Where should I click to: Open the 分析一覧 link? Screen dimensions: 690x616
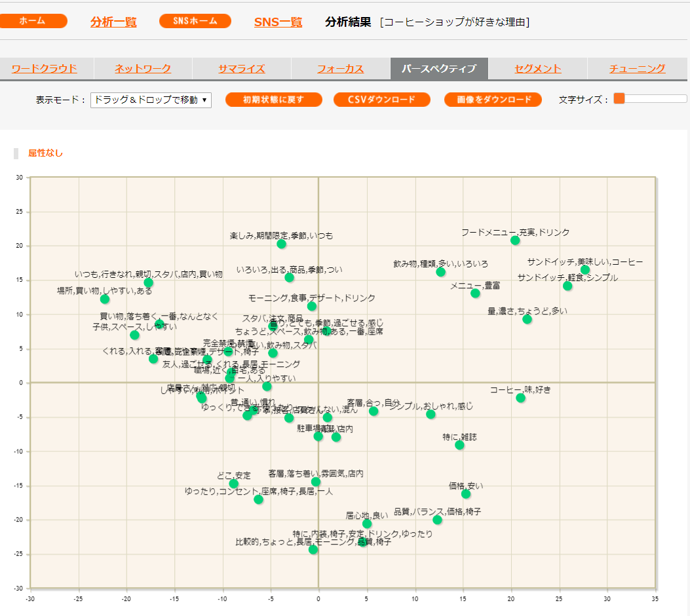click(x=113, y=22)
